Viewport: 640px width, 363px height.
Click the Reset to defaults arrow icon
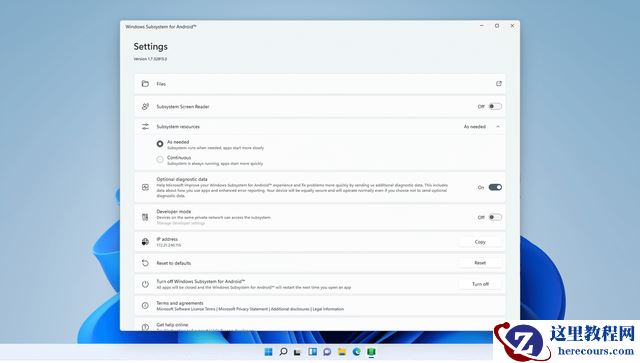[145, 263]
